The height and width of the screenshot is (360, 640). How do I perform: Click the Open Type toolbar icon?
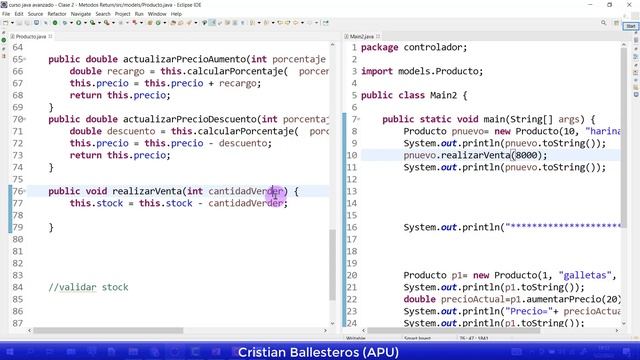173,23
